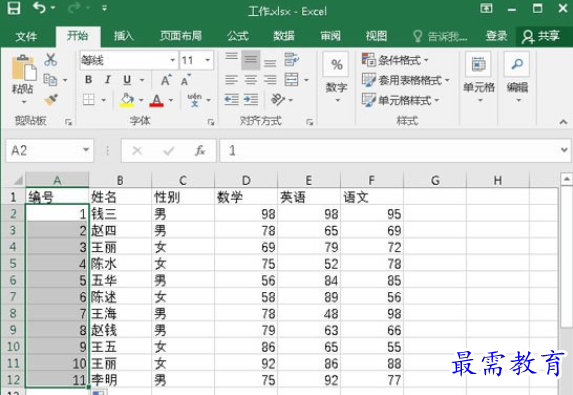Open the font name combo box
This screenshot has width=573, height=395.
[x=129, y=60]
